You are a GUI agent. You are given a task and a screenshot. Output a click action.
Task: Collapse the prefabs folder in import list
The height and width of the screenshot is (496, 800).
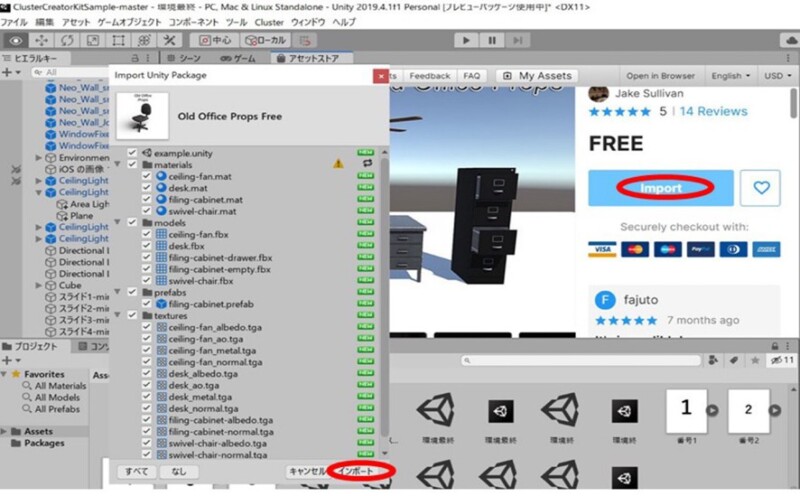(118, 292)
